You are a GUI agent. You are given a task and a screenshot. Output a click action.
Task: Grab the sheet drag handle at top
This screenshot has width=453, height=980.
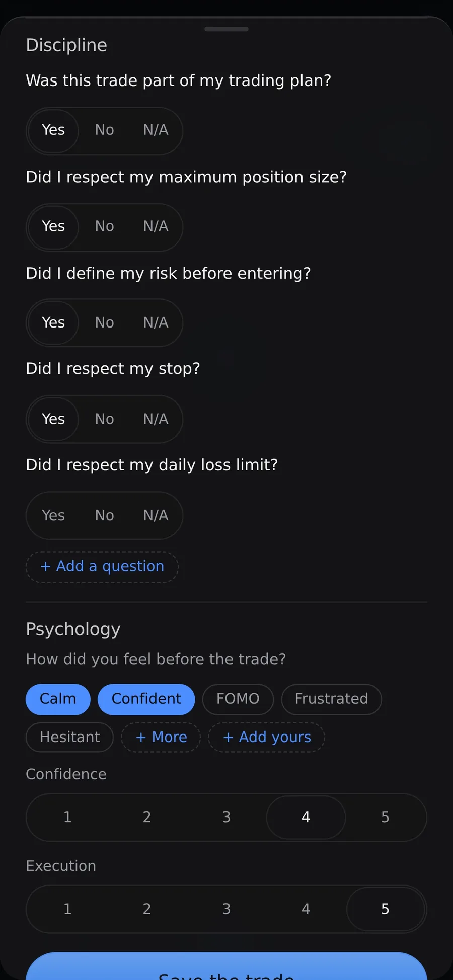(226, 29)
